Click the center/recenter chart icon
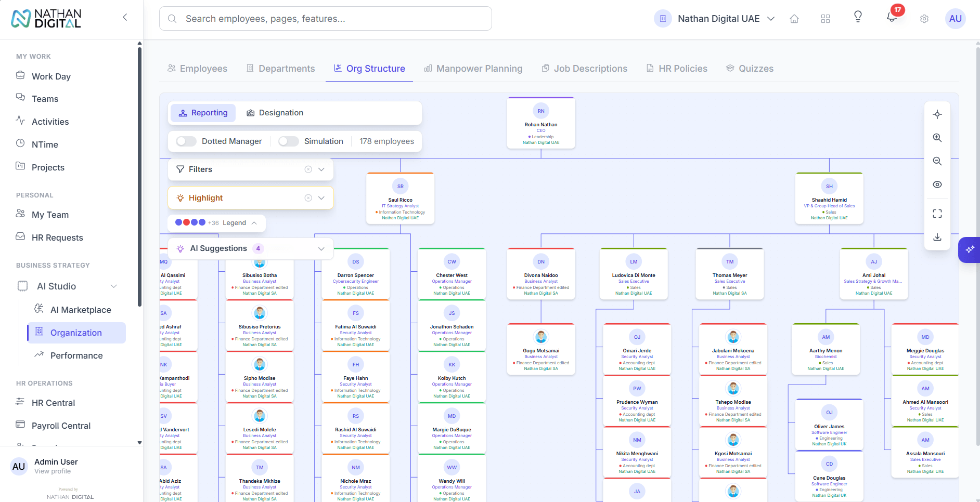 click(x=937, y=114)
